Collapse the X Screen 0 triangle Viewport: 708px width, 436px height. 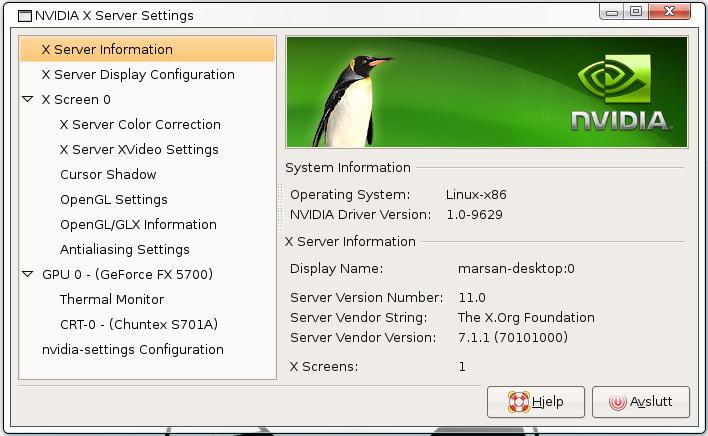tap(28, 99)
